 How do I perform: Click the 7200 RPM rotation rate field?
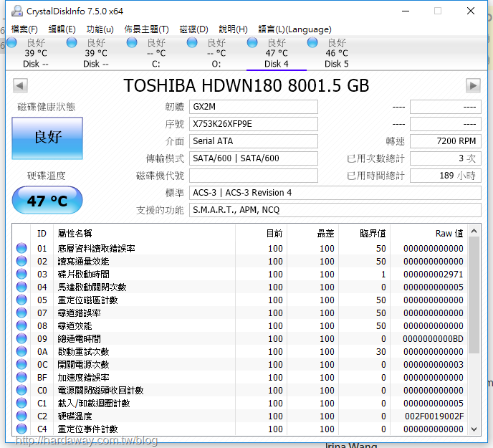446,141
